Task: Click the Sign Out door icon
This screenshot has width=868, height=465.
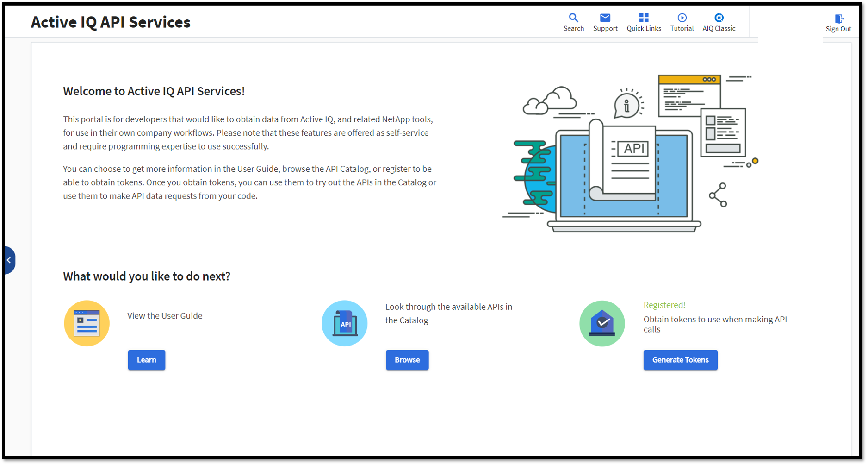Action: pos(839,19)
